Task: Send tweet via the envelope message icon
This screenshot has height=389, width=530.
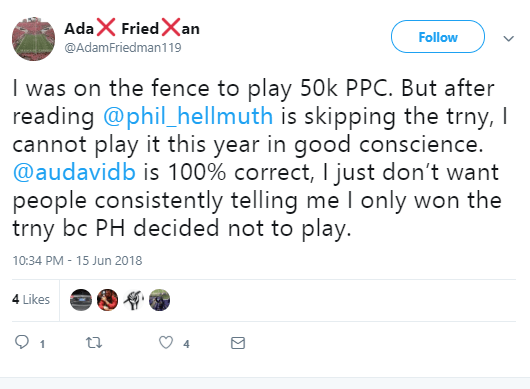Action: 238,343
